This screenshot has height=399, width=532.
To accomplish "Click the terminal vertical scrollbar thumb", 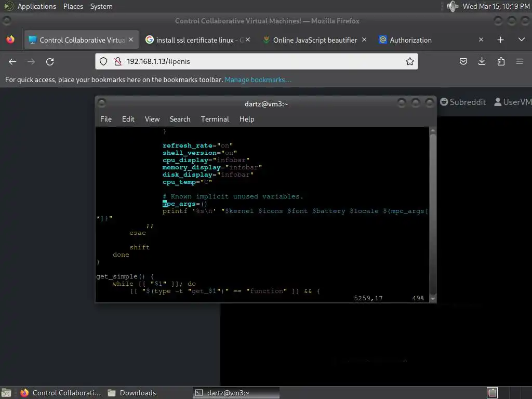I will [433, 215].
